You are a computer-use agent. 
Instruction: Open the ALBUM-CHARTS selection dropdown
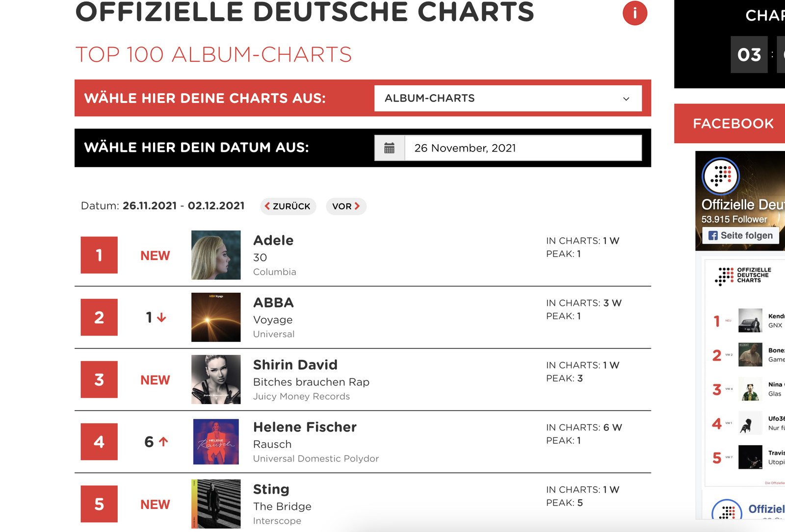(x=508, y=98)
